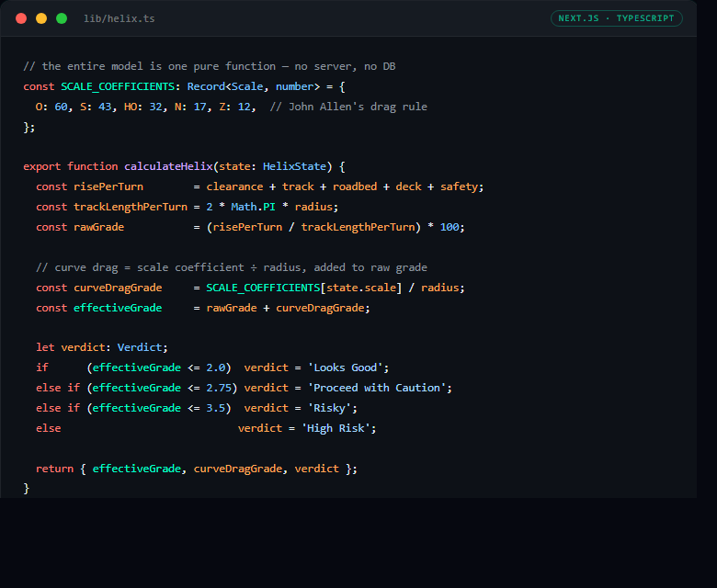The height and width of the screenshot is (588, 717).
Task: Click the calculateHelix function name
Action: pyautogui.click(x=168, y=166)
